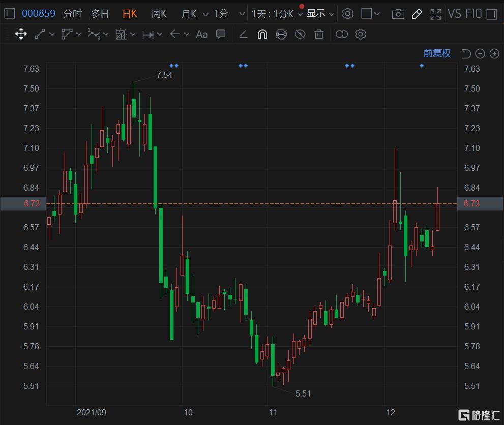The image size is (504, 425).
Task: Select the comment bubble tool
Action: [221, 34]
